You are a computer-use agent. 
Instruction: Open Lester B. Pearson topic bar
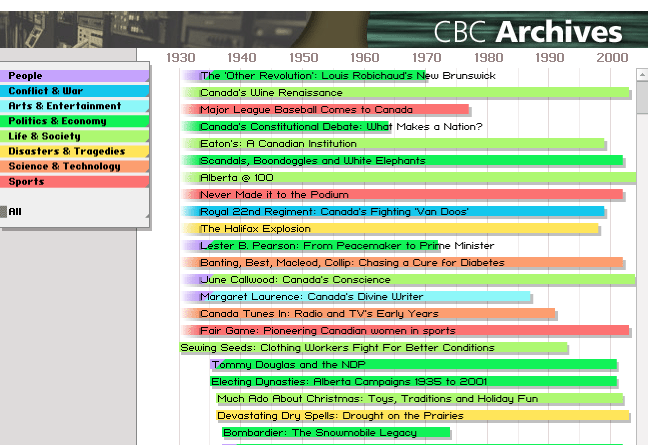[310, 245]
